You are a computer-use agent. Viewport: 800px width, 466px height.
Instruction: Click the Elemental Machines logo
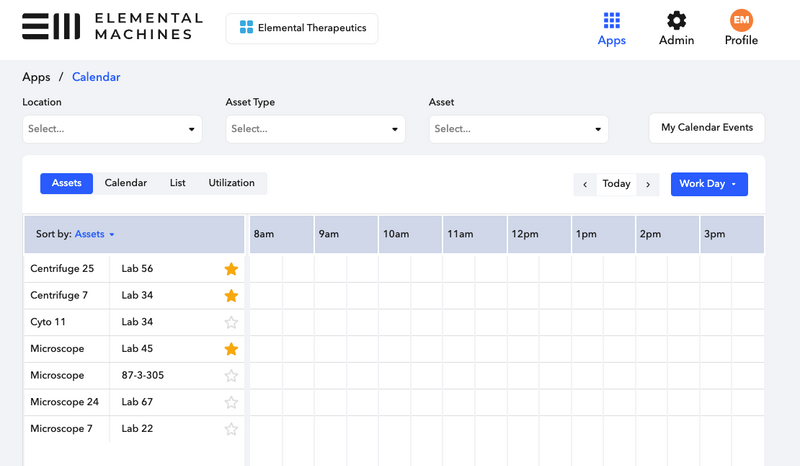[x=112, y=27]
